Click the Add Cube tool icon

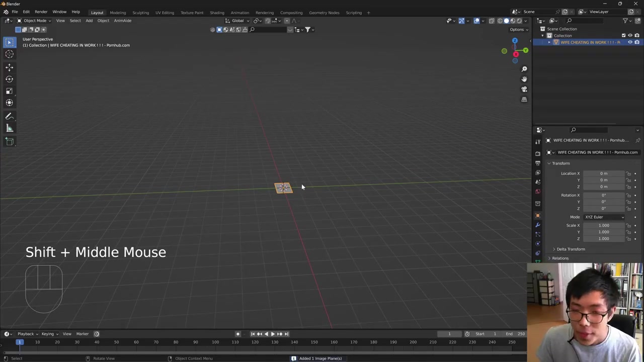[9, 142]
